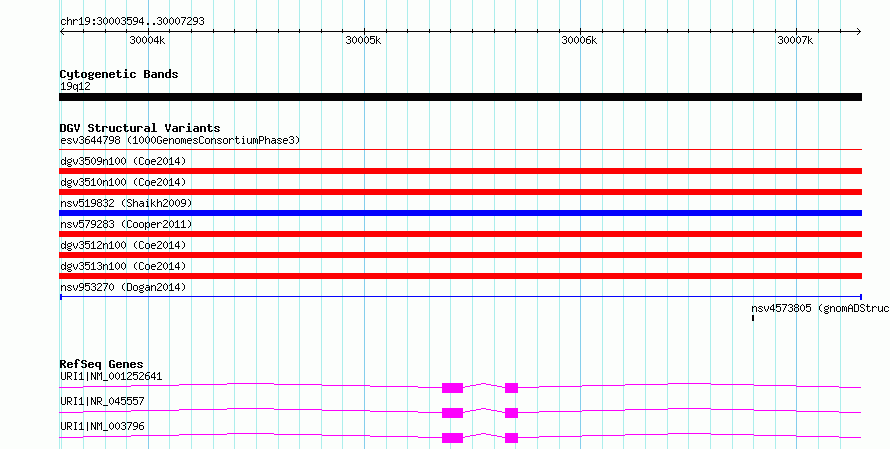
Task: Click the dgv3513n100 (Coe2014) label
Action: [x=123, y=266]
